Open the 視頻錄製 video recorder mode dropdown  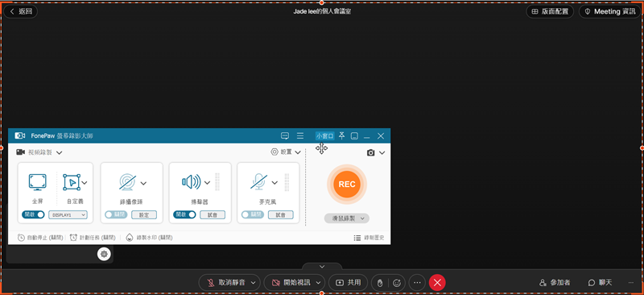[x=39, y=152]
